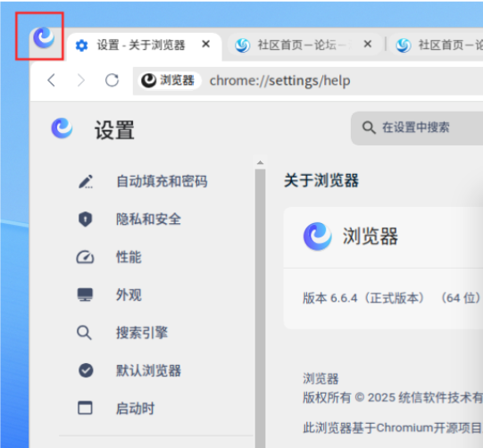
Task: Click the sidebar vertical scrollbar track
Action: click(x=261, y=308)
